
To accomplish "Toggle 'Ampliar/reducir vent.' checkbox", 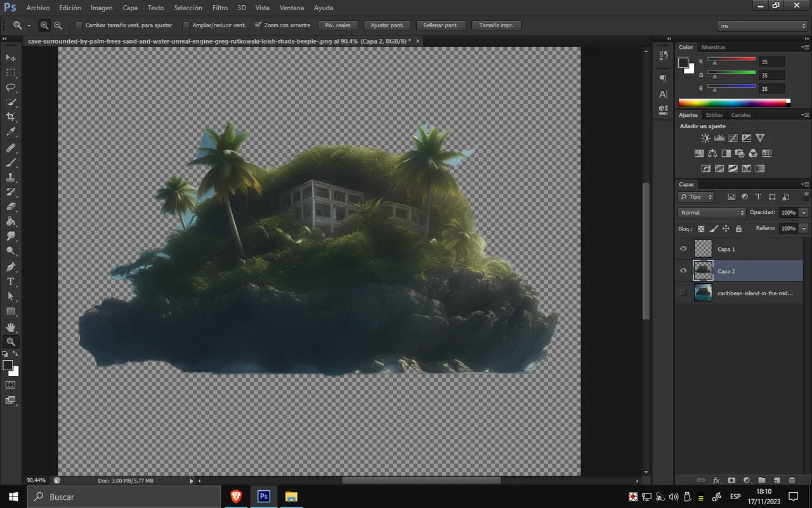I will tap(186, 25).
